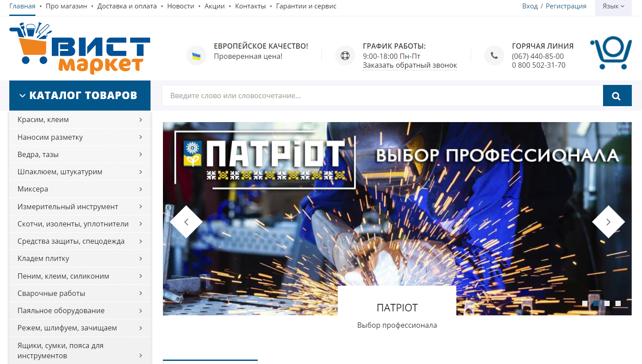Open the Язык language dropdown

click(x=613, y=6)
